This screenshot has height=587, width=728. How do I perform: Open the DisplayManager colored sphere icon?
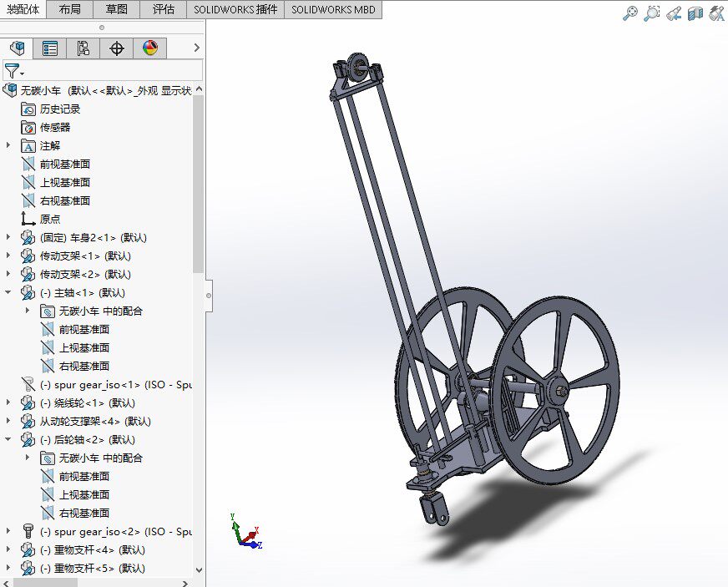tap(148, 48)
